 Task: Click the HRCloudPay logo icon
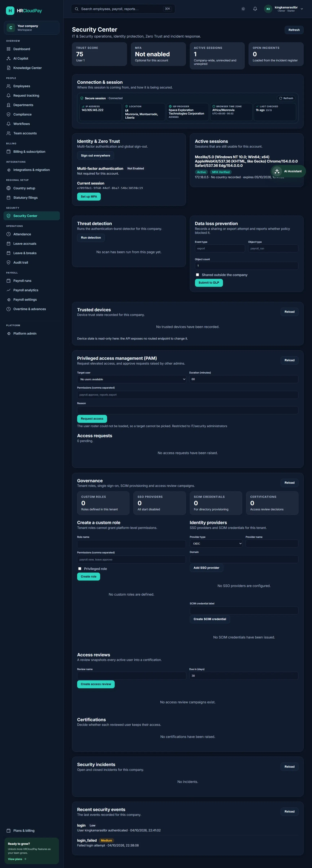10,11
